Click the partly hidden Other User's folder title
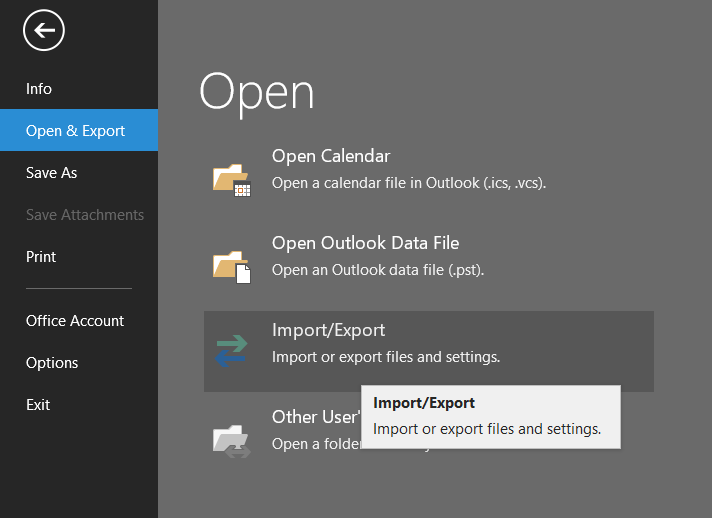 (x=316, y=417)
